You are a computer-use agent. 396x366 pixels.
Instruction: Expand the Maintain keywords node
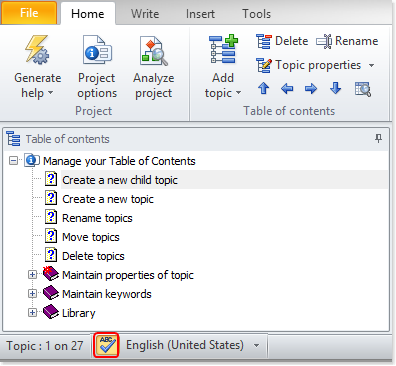[x=32, y=294]
